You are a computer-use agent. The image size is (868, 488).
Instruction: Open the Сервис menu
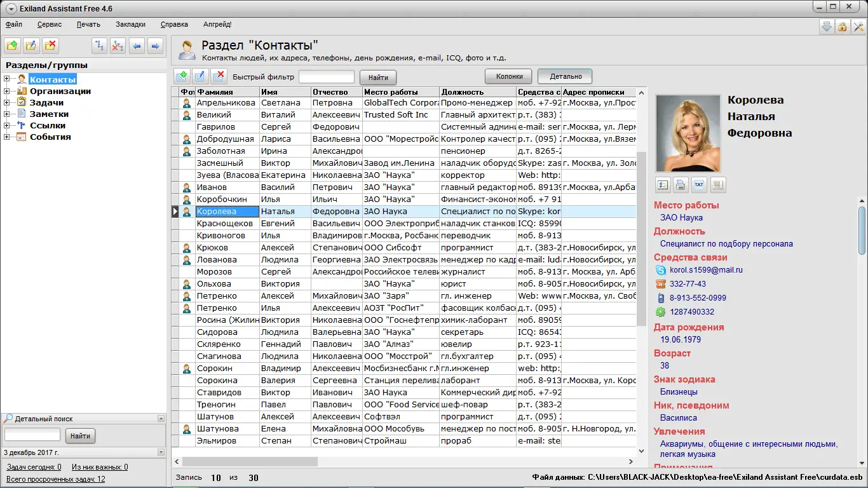pyautogui.click(x=50, y=24)
